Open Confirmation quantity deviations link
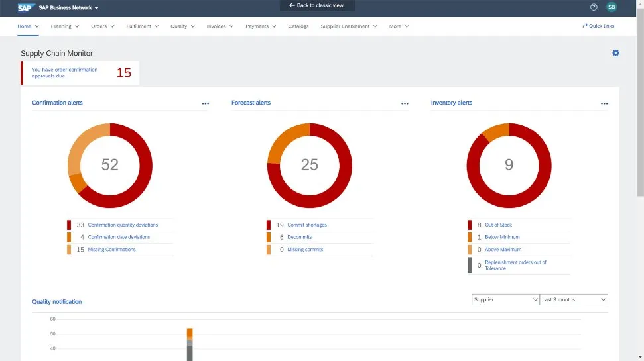This screenshot has height=361, width=644. point(123,225)
